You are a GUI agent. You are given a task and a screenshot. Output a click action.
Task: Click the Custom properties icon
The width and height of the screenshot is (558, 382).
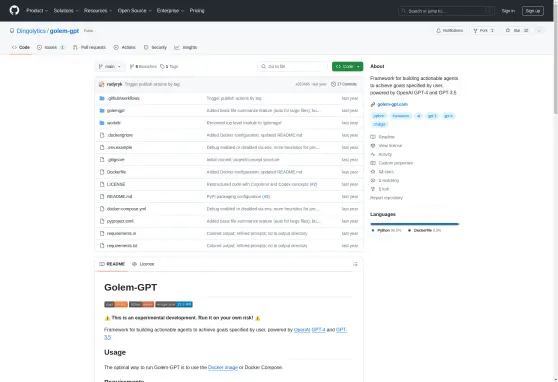[373, 163]
